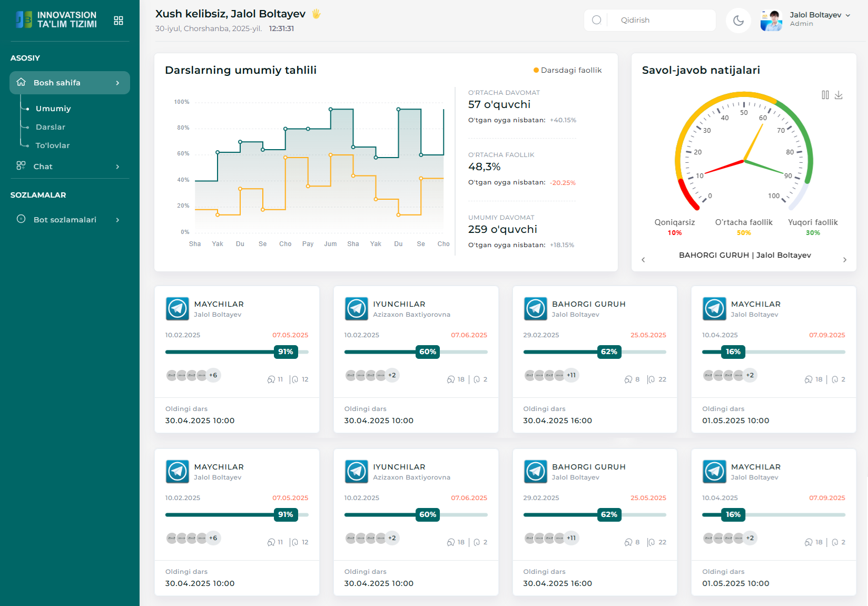Toggle the Darsdagi faollik legend series

(x=567, y=70)
